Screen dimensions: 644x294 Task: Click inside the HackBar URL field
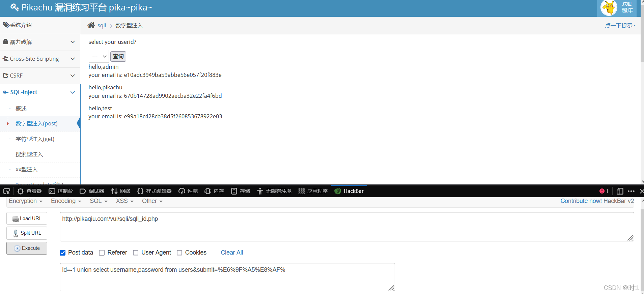347,227
